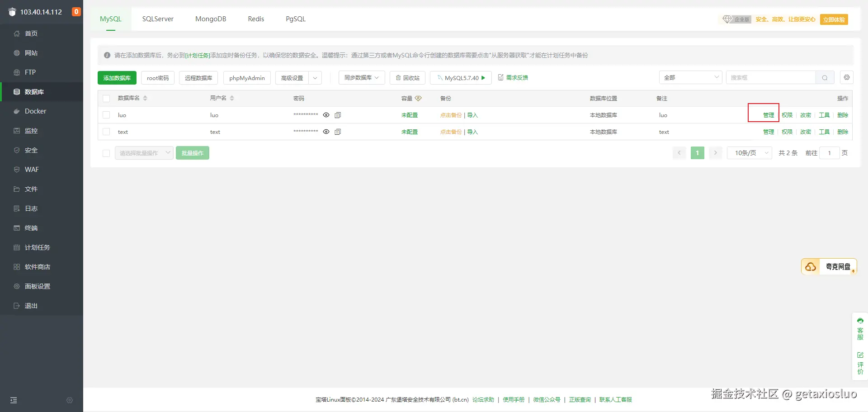Show password for text database

pyautogui.click(x=326, y=132)
